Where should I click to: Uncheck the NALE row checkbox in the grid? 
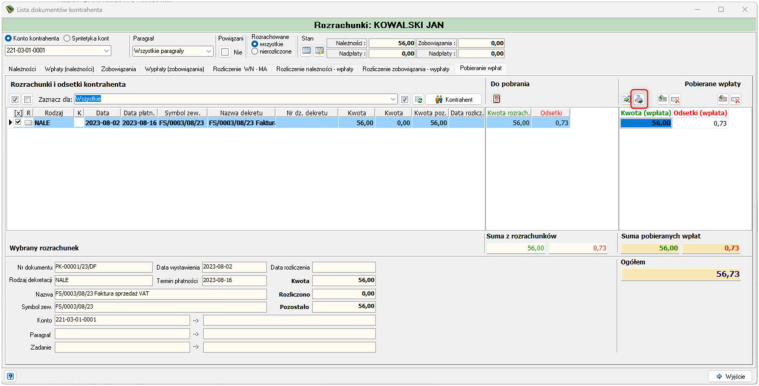(x=18, y=123)
